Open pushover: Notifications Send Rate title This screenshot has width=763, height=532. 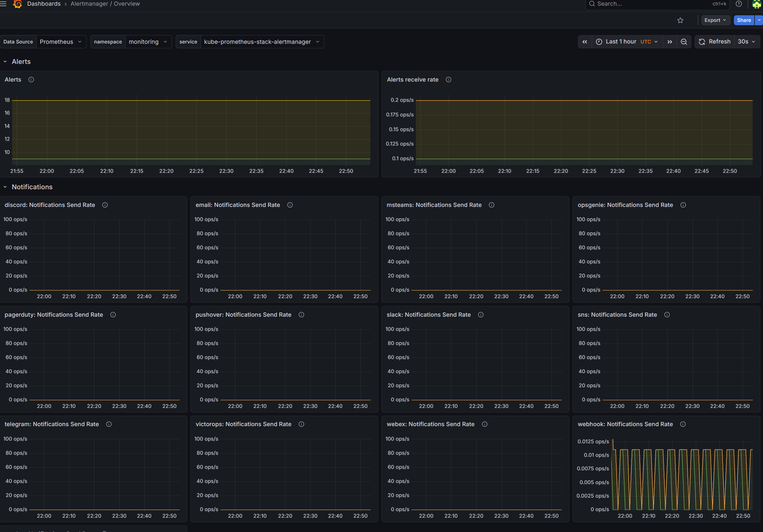[x=243, y=315]
